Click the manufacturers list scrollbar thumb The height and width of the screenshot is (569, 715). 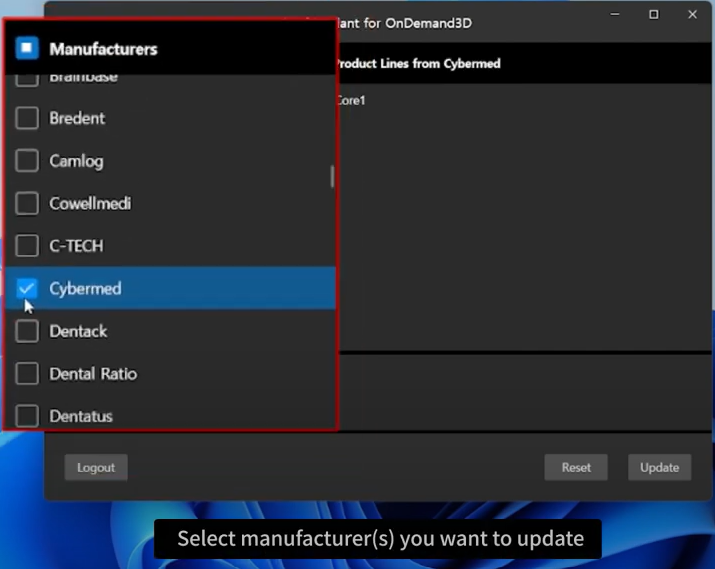click(x=332, y=176)
